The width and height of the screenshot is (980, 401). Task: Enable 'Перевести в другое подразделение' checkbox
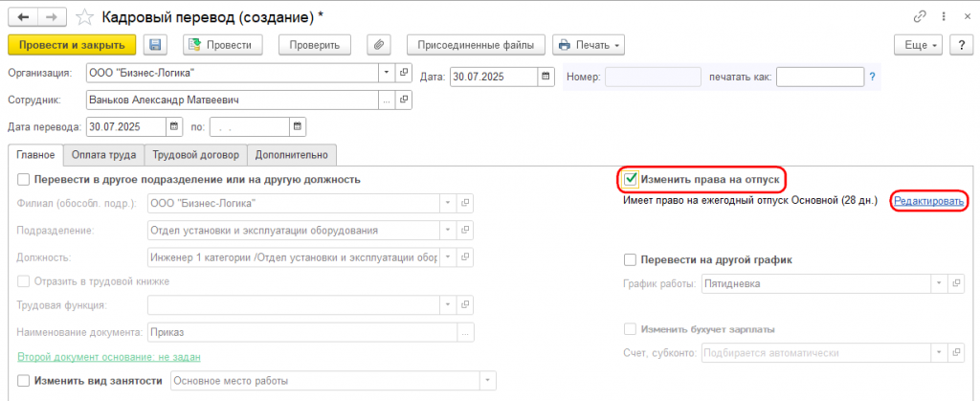tap(24, 180)
